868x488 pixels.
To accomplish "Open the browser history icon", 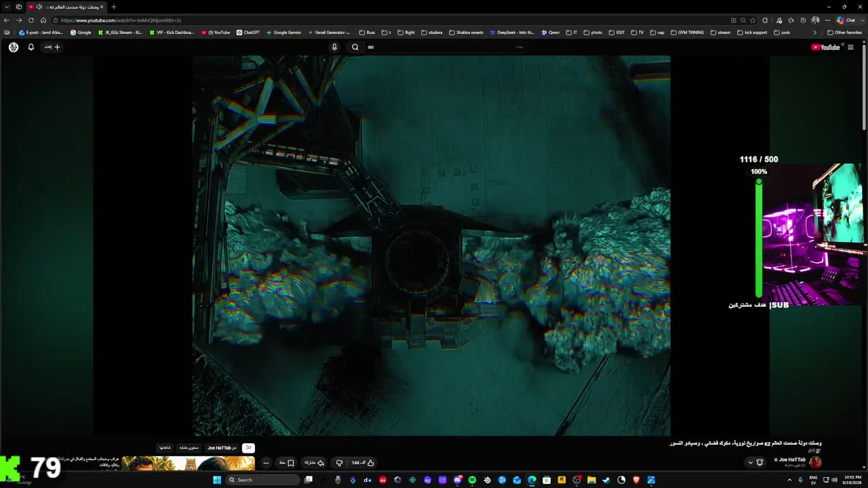I will [803, 20].
